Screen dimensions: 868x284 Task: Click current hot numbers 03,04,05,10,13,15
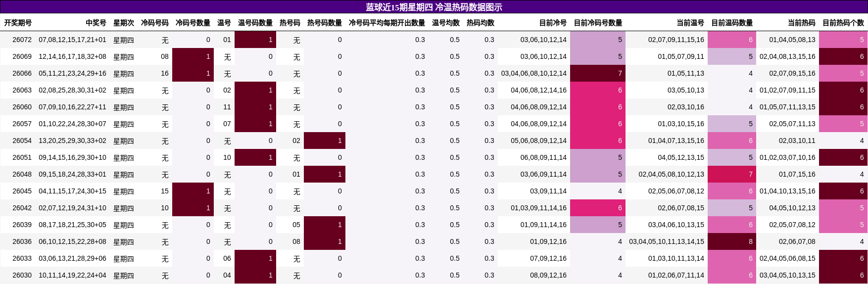pyautogui.click(x=787, y=275)
